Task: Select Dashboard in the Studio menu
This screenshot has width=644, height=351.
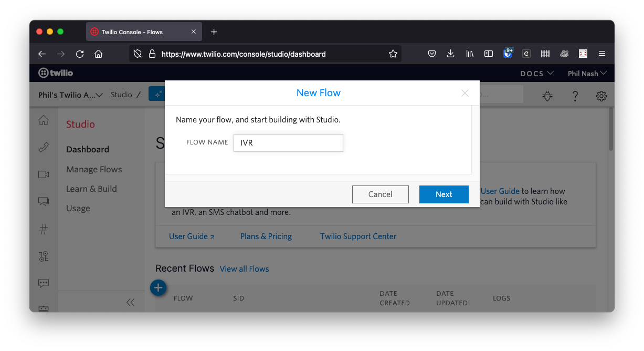Action: point(88,149)
